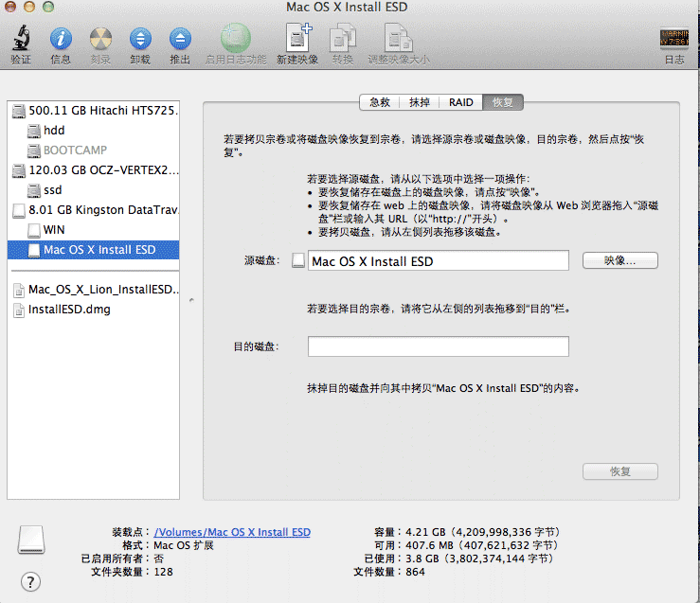Click the 刻录 (Burn) toolbar icon
The image size is (700, 603).
pos(101,39)
